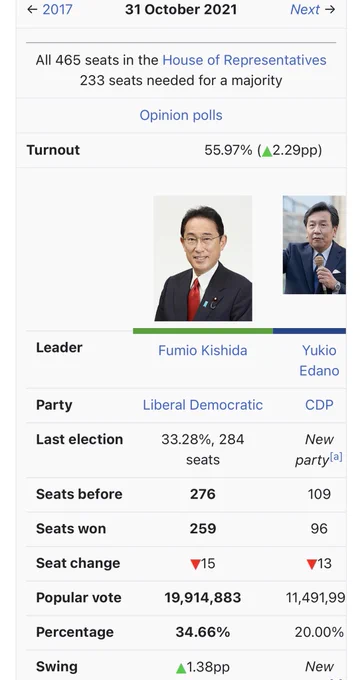Click green turnout increase triangle icon

267,151
